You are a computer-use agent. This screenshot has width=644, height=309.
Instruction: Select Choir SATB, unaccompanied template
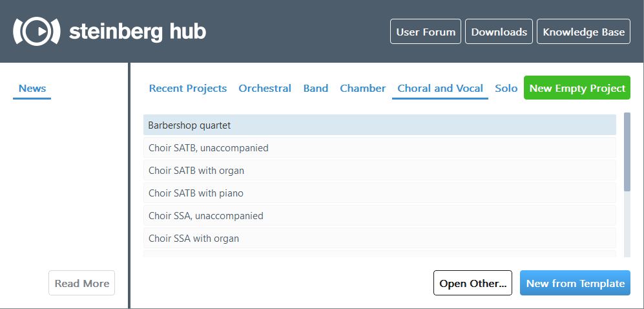coord(380,147)
